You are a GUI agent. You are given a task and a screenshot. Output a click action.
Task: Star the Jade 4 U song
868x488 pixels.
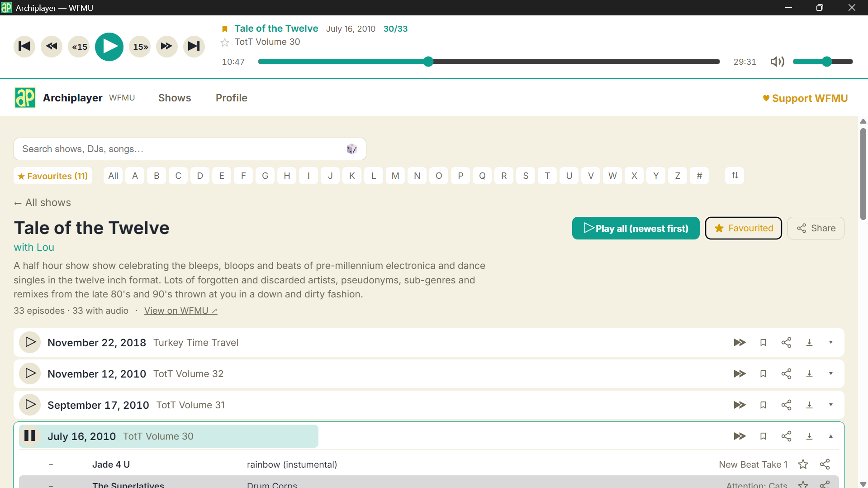pos(803,464)
